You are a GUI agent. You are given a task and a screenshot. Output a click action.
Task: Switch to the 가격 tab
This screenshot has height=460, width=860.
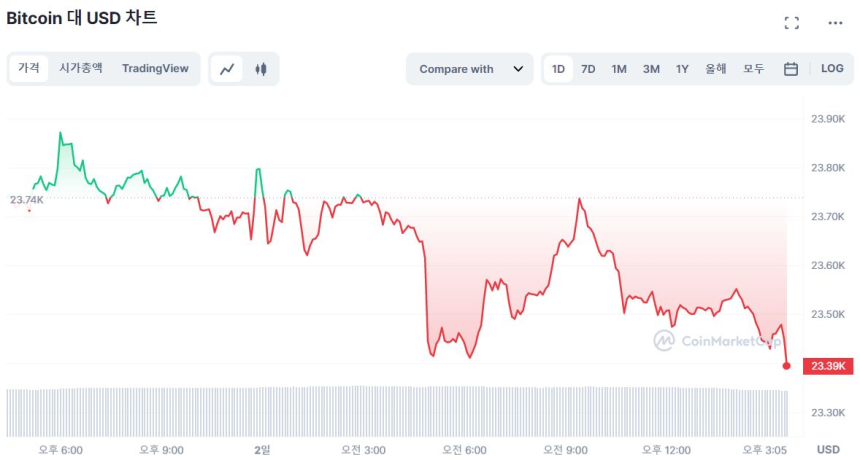pos(29,68)
